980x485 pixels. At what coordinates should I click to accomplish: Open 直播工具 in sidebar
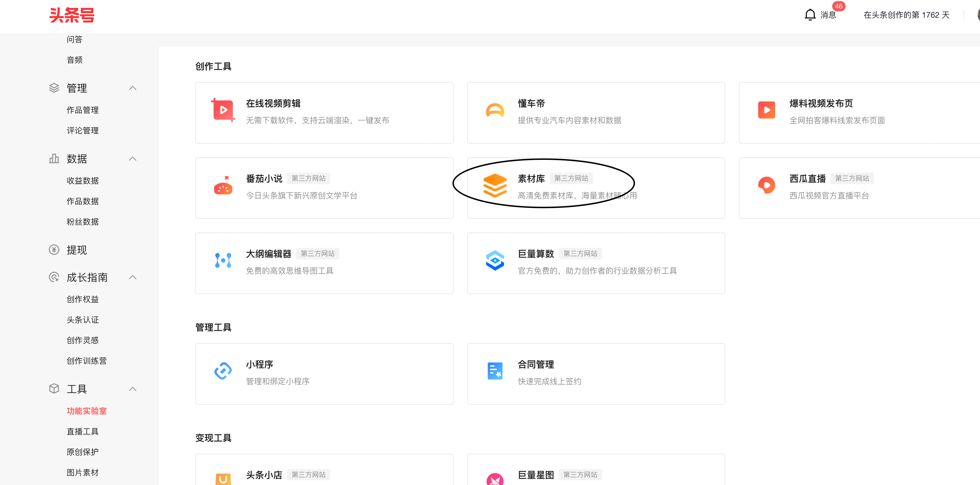point(83,431)
